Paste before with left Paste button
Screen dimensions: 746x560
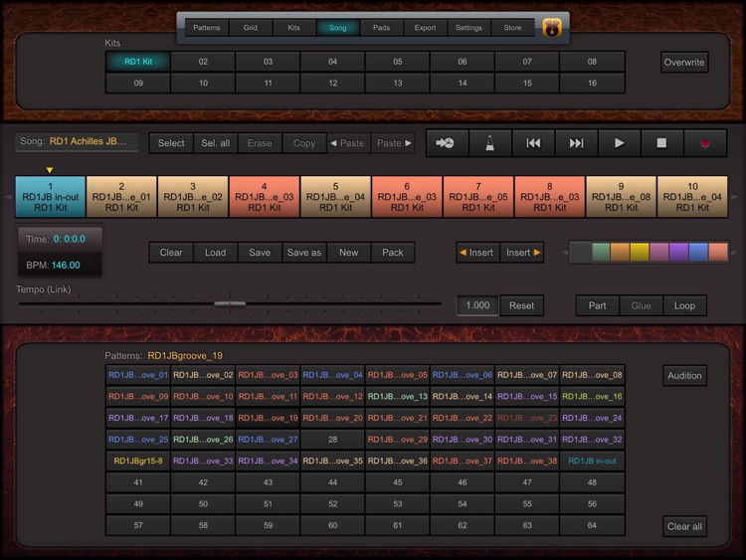click(x=348, y=143)
